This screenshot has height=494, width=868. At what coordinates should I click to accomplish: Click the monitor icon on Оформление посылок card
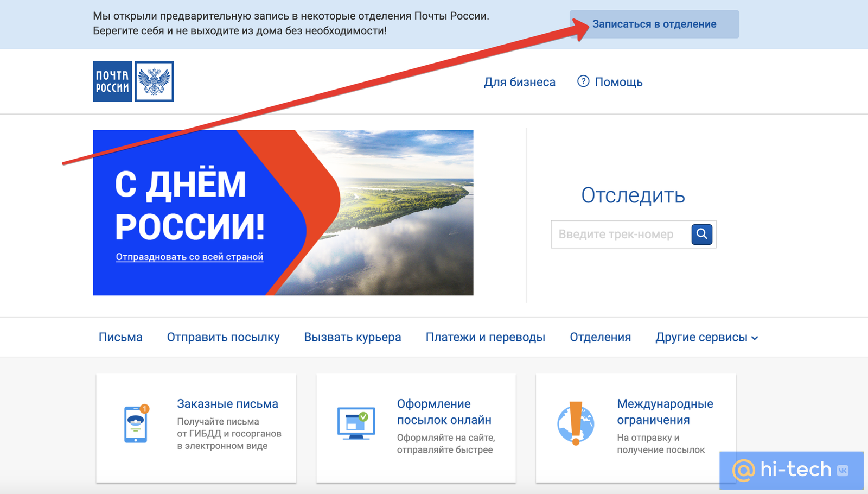coord(356,423)
